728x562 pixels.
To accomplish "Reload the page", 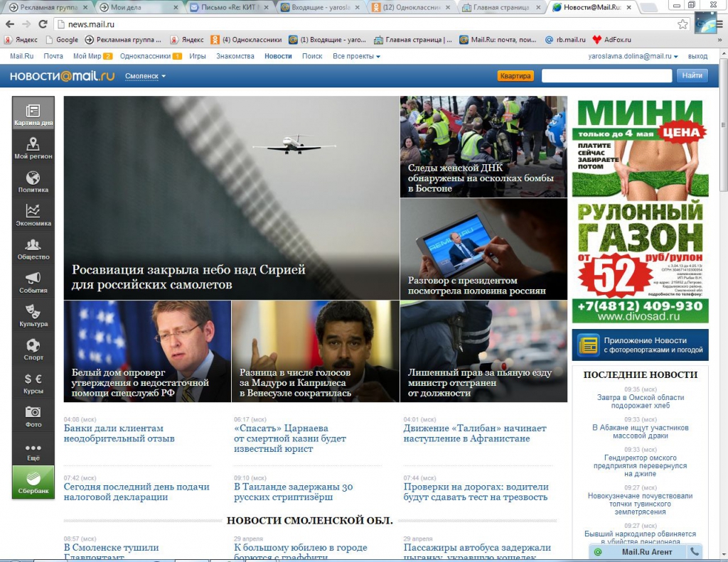I will click(x=43, y=24).
